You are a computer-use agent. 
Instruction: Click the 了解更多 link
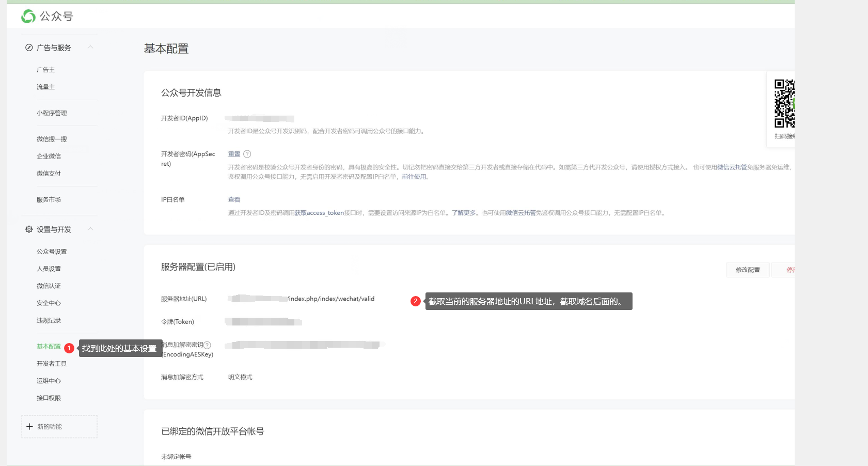click(464, 213)
